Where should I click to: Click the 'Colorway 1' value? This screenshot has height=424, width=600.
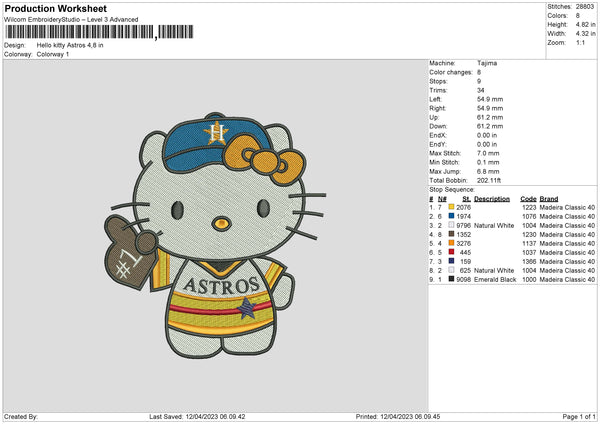[53, 54]
